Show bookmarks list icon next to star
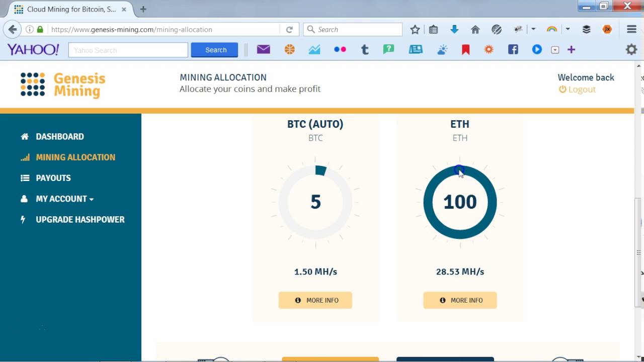The image size is (644, 362). click(434, 30)
